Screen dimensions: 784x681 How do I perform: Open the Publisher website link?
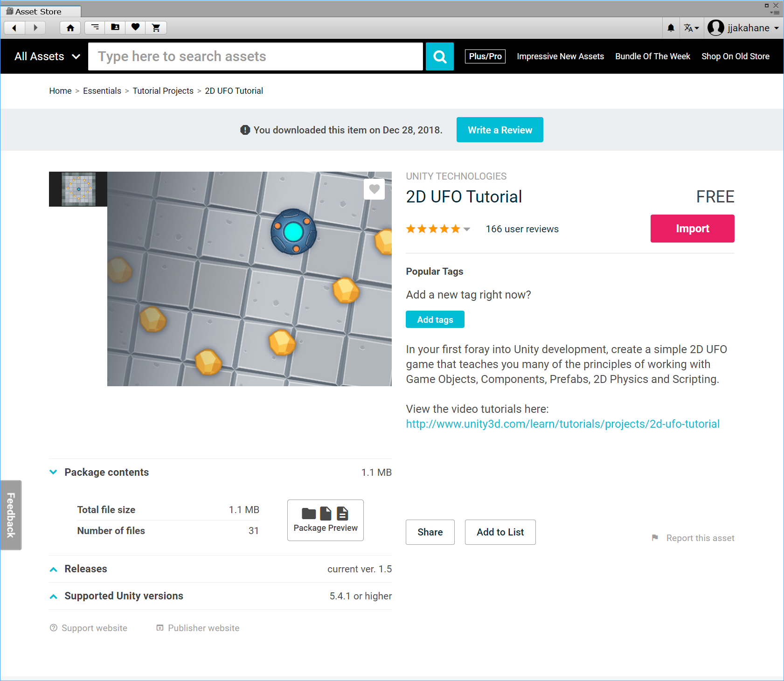click(198, 628)
